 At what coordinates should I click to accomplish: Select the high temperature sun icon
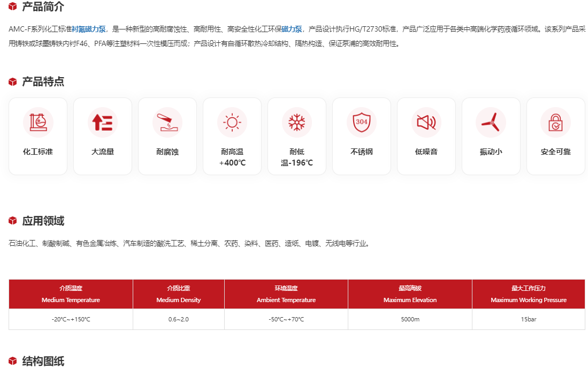point(232,123)
